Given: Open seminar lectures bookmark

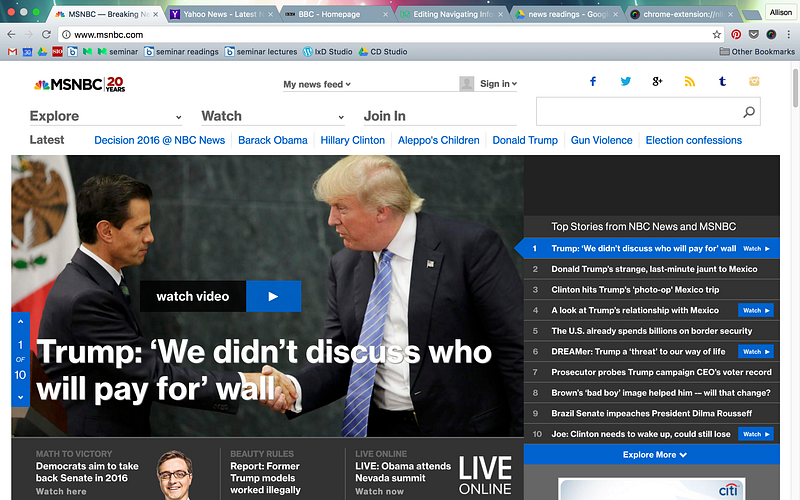Looking at the screenshot, I should 261,52.
